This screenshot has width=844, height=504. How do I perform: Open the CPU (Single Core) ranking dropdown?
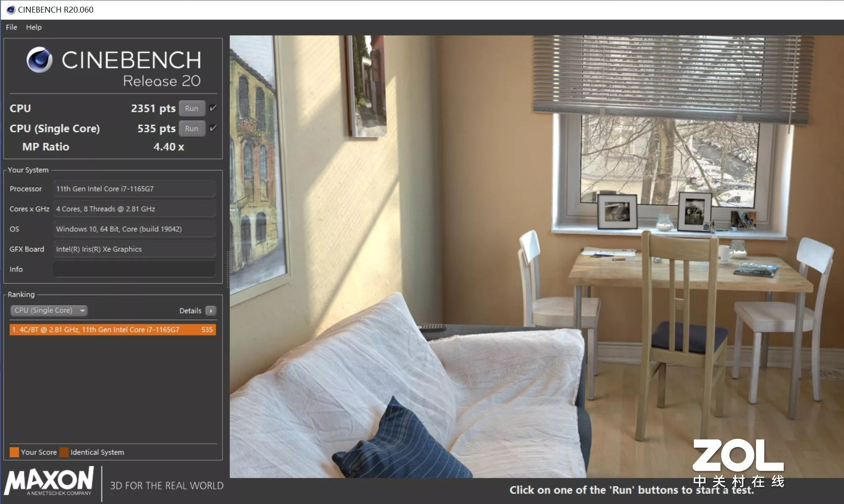(49, 310)
